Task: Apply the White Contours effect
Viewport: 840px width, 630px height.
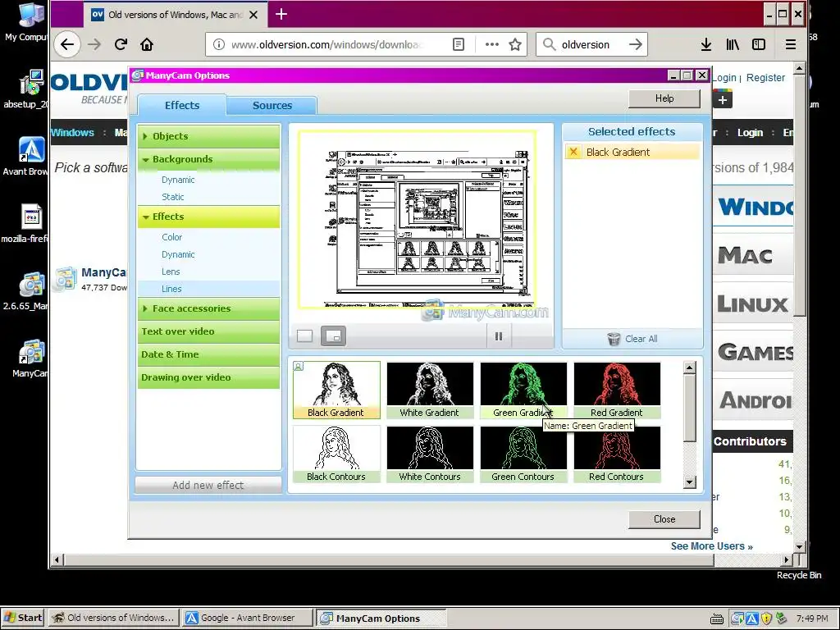Action: (x=430, y=454)
